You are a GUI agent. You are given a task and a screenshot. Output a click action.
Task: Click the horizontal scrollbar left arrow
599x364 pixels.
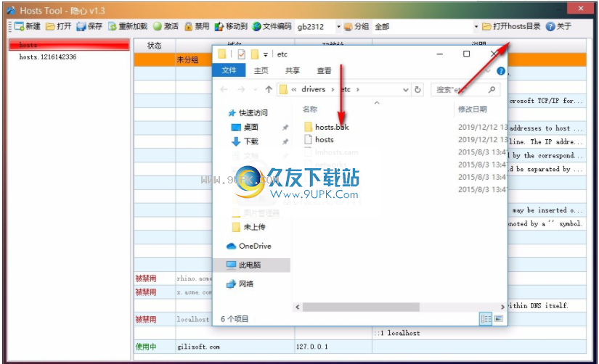(x=297, y=307)
